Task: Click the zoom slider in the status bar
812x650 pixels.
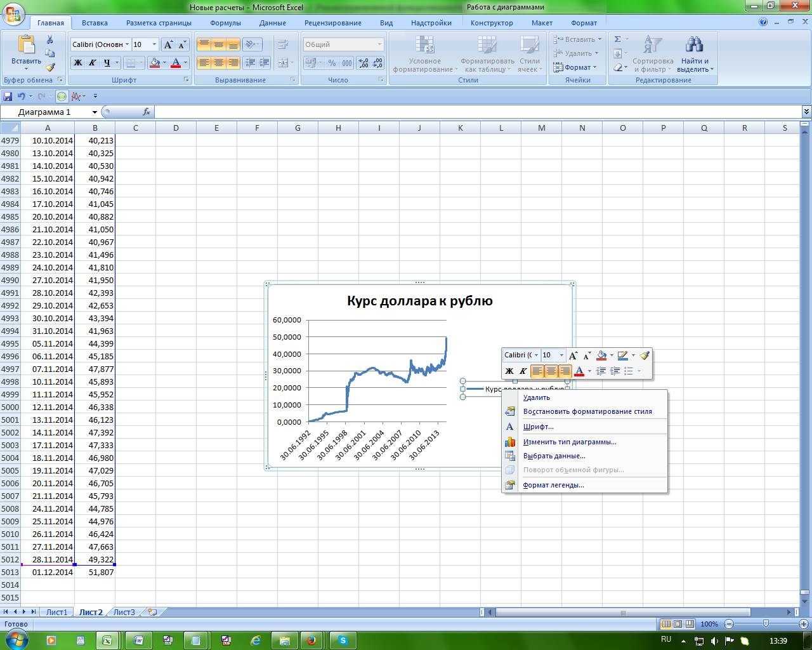Action: click(x=766, y=624)
